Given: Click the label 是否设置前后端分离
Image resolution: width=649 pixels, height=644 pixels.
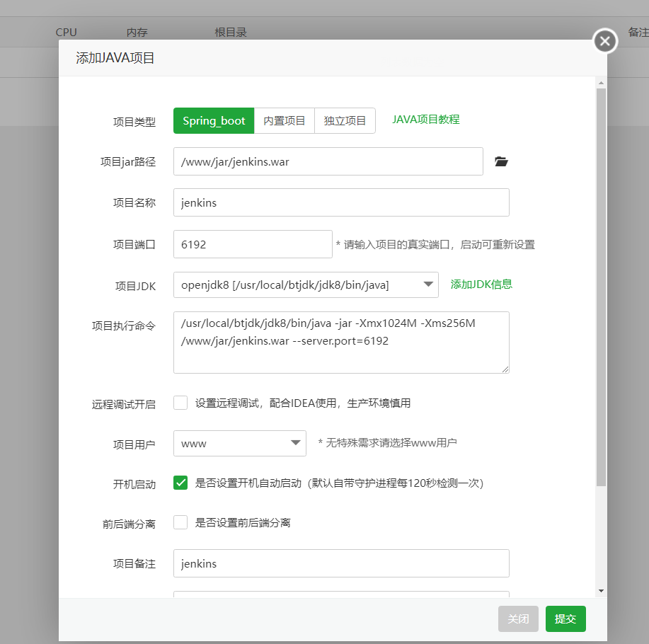Looking at the screenshot, I should tap(243, 523).
